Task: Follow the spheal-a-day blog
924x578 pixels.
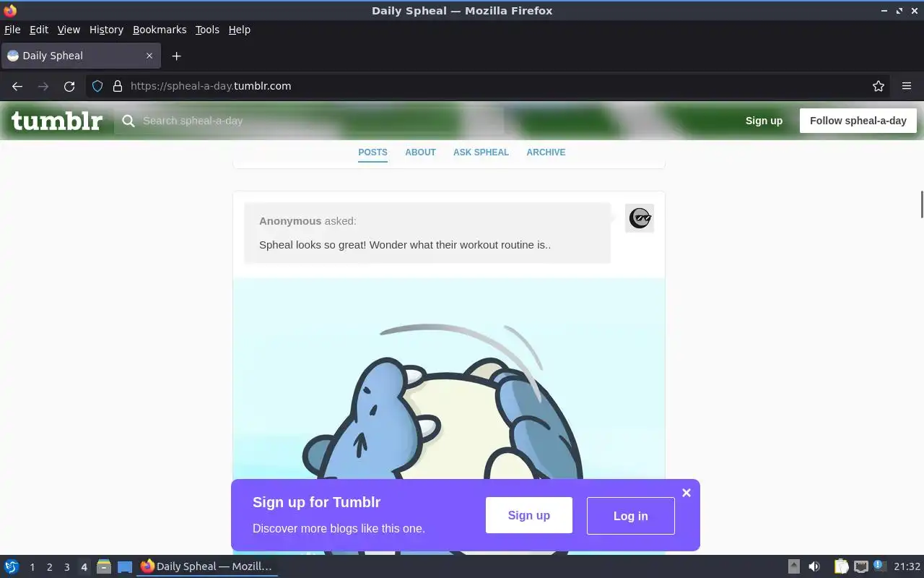Action: click(x=858, y=121)
